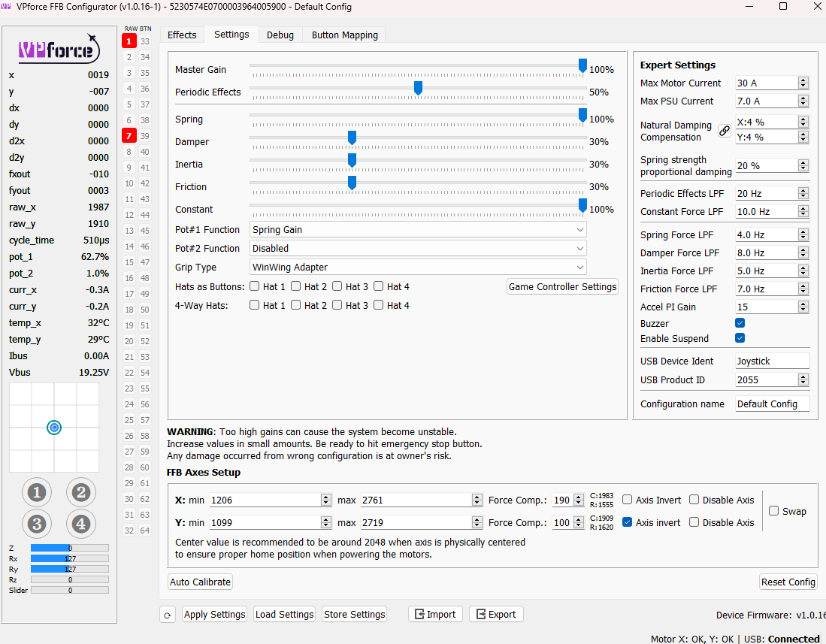This screenshot has height=644, width=826.
Task: Click the Apply Settings button
Action: coord(214,615)
